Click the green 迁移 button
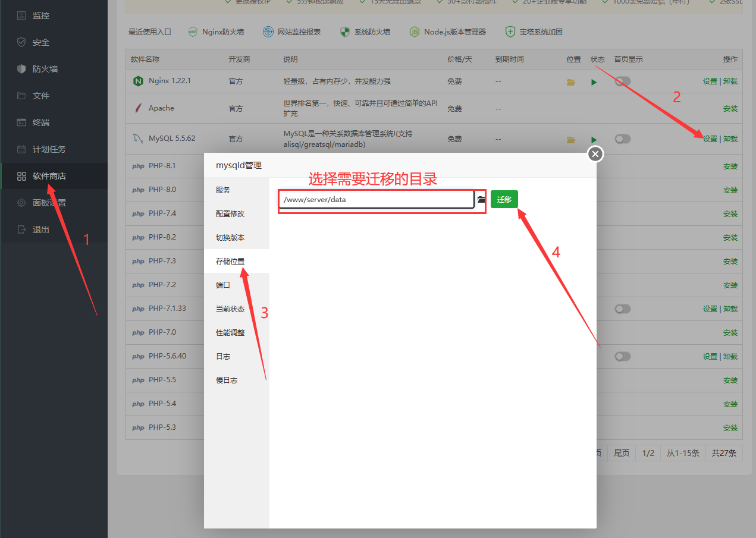The image size is (756, 538). point(504,199)
